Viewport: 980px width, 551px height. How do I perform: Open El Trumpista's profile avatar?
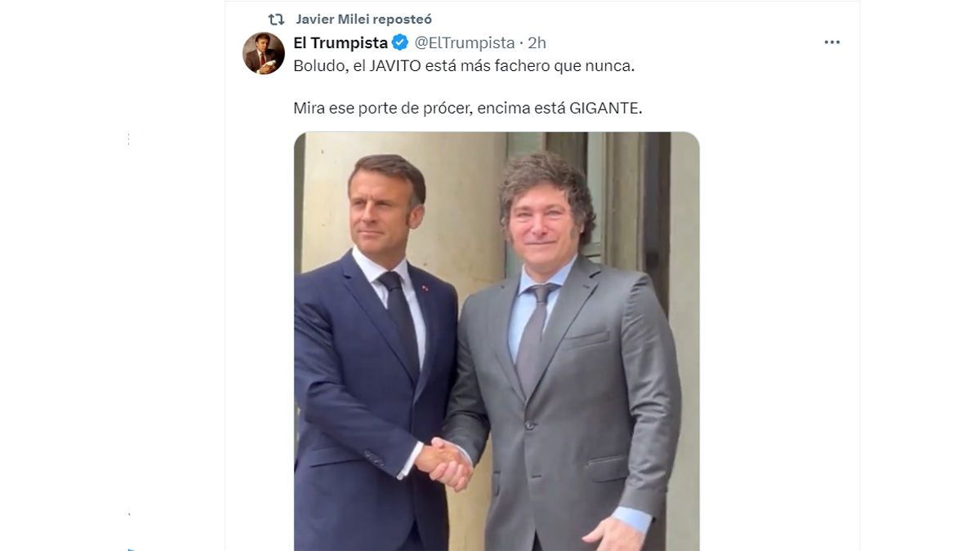pos(264,54)
